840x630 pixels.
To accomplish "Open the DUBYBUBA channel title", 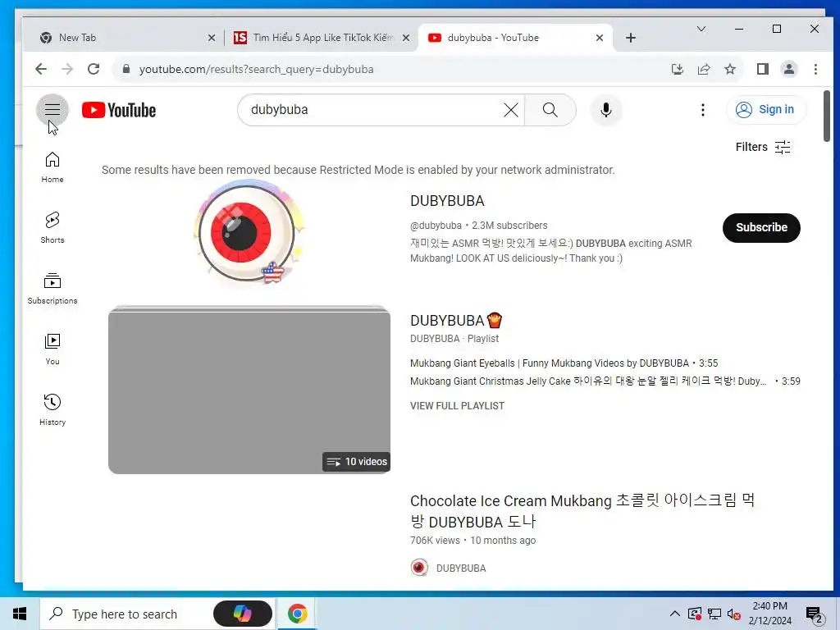I will click(447, 201).
